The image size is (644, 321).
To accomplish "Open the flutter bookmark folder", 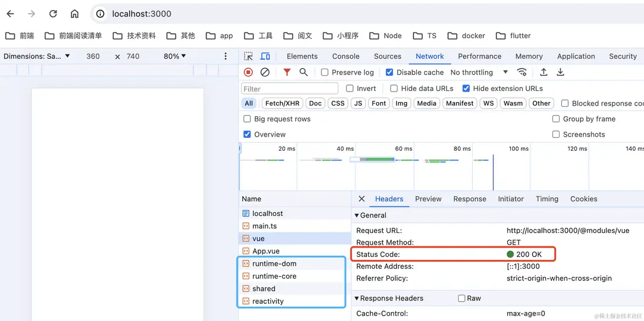I will coord(513,36).
